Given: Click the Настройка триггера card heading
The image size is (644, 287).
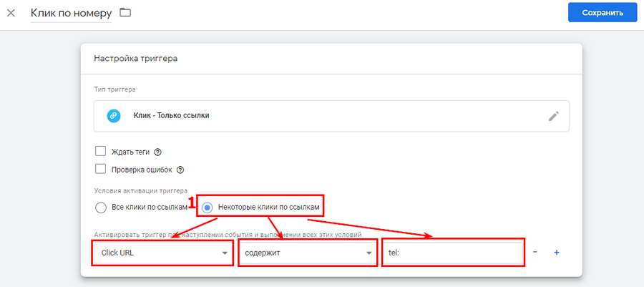Looking at the screenshot, I should 136,59.
